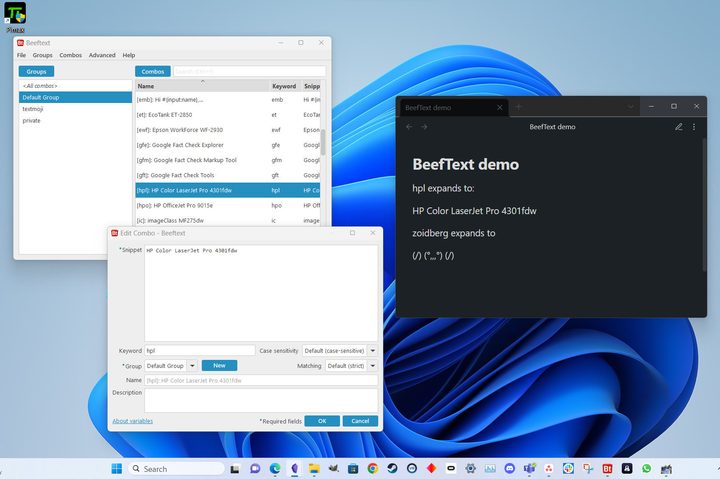The width and height of the screenshot is (720, 479).
Task: Click the red diamond taskbar icon
Action: click(x=431, y=468)
